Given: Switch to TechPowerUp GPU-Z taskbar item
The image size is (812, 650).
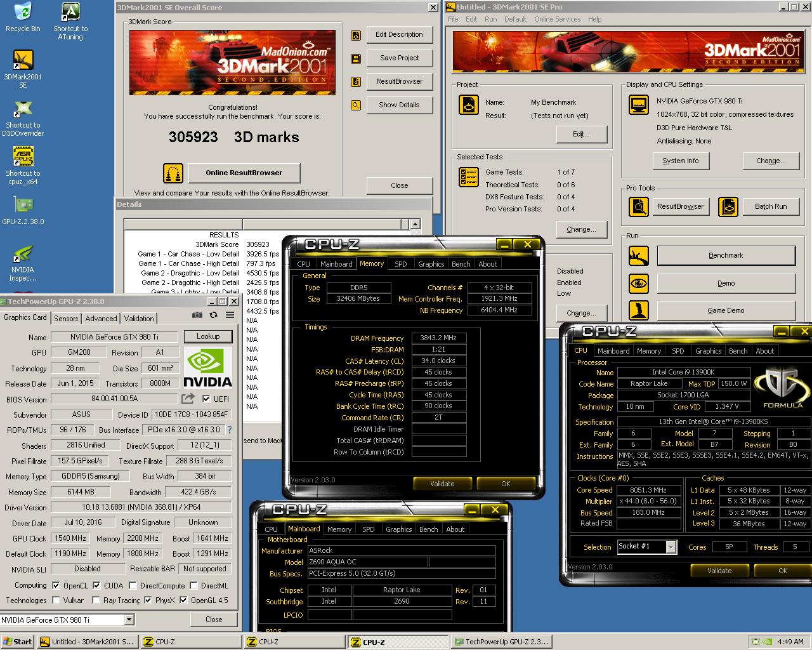Looking at the screenshot, I should [x=501, y=642].
